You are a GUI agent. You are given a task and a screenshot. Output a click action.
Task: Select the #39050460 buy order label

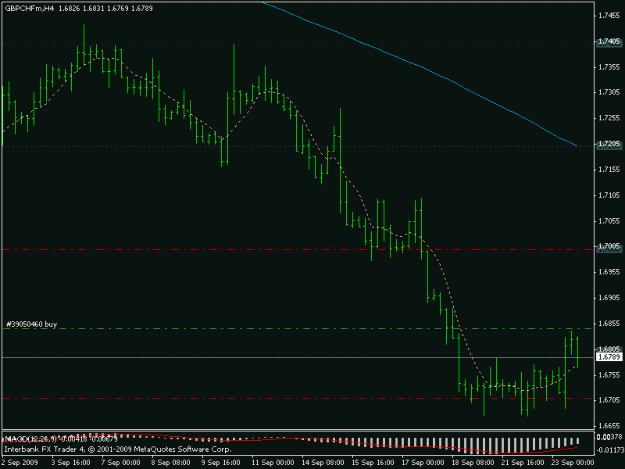31,324
